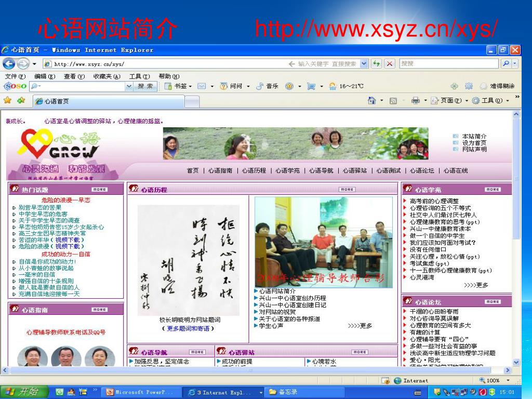
Task: Click MORE button in 心语学苑 panel
Action: (x=493, y=189)
